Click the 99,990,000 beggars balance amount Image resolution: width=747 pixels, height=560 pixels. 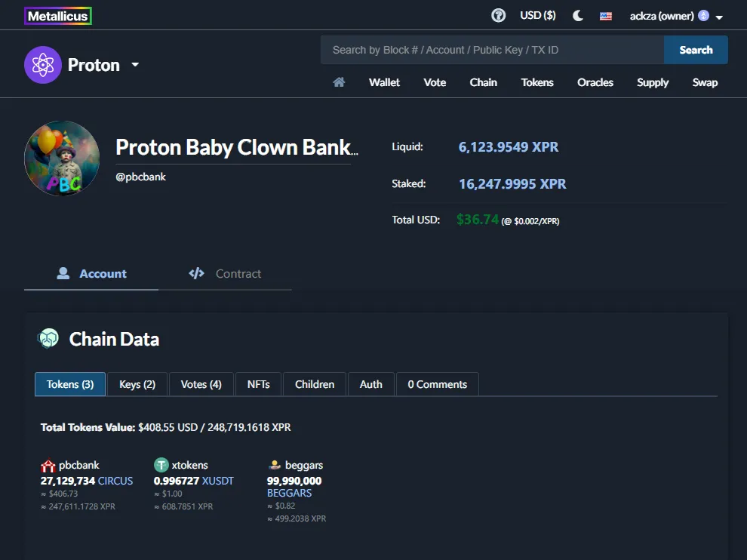[x=294, y=481]
